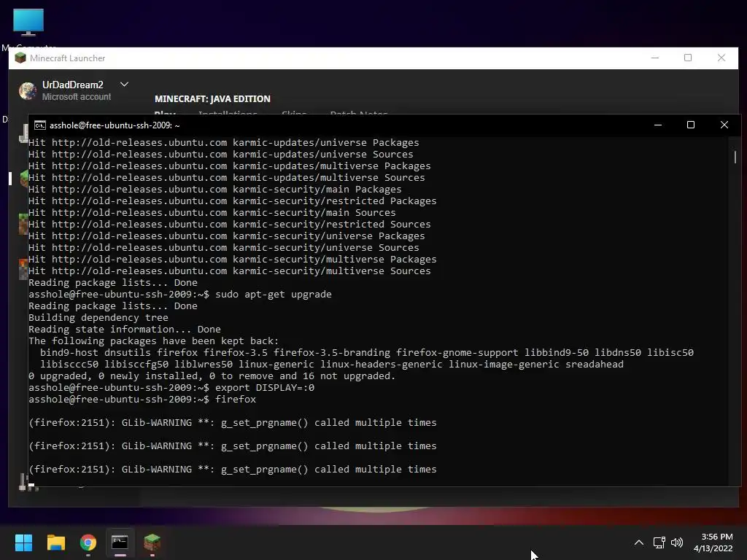Click the terminal vertical scrollbar thumb

(x=735, y=157)
